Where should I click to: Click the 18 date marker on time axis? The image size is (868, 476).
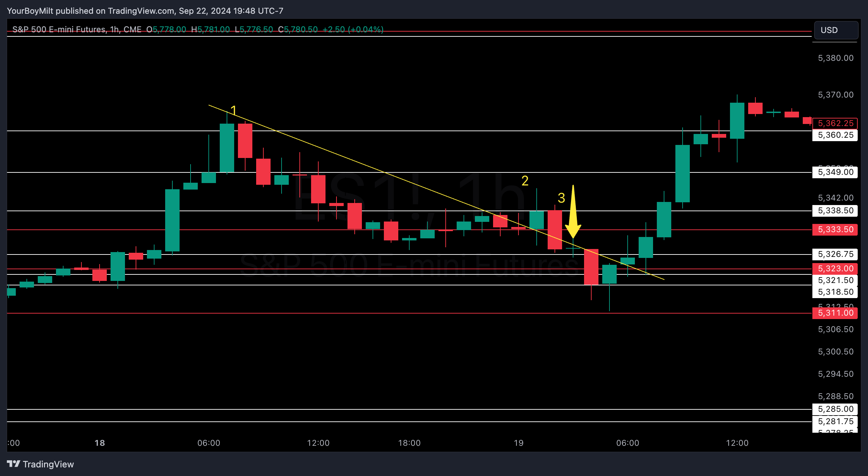pyautogui.click(x=100, y=443)
